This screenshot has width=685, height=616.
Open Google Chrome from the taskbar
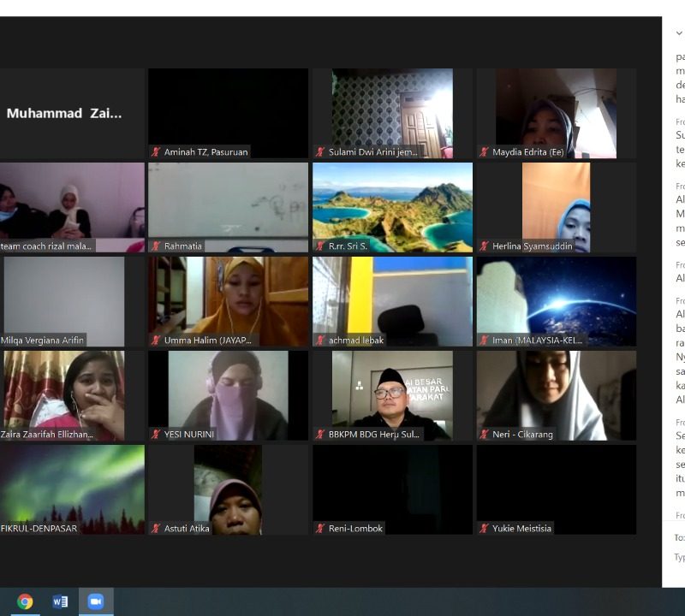25,601
